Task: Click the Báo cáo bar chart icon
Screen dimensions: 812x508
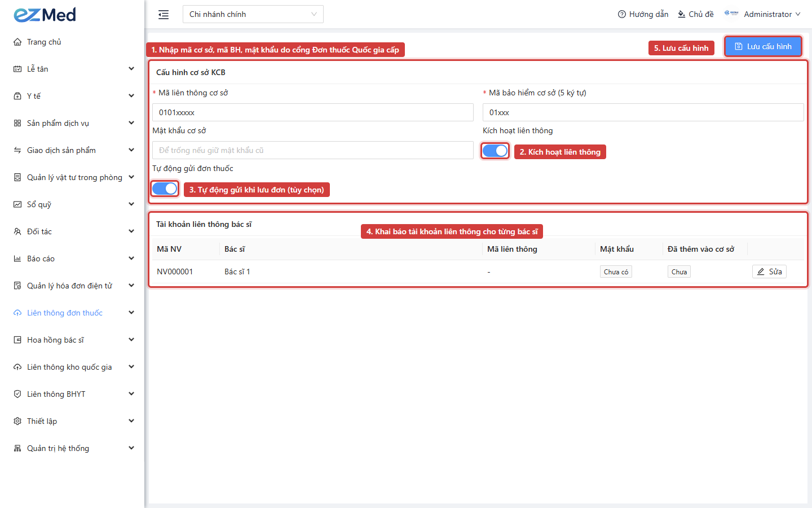Action: pos(17,259)
